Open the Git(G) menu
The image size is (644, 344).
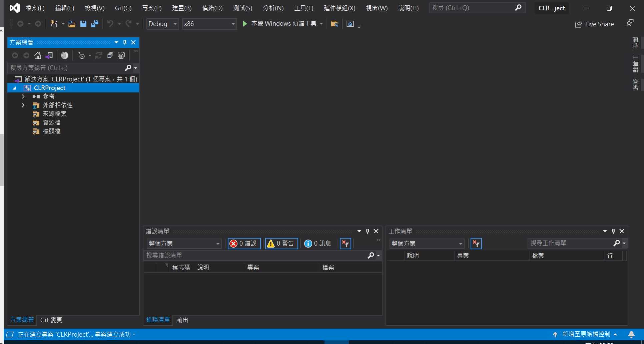coord(123,8)
